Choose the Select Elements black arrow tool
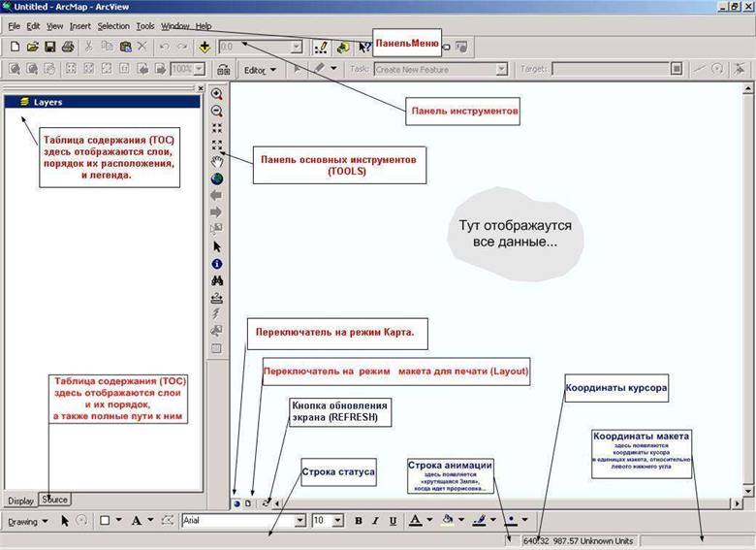Viewport: 756px width, 550px height. [x=217, y=247]
